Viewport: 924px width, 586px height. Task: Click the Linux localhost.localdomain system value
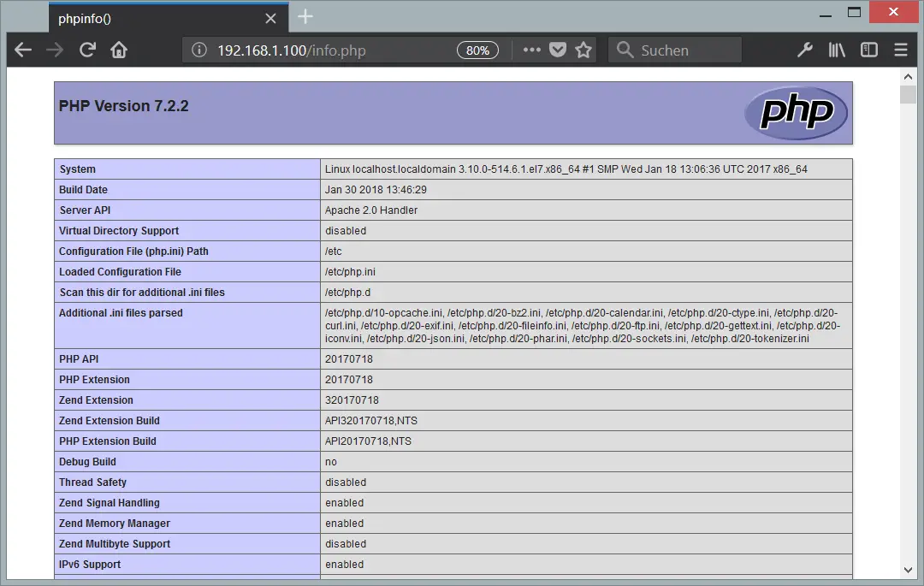pyautogui.click(x=566, y=169)
